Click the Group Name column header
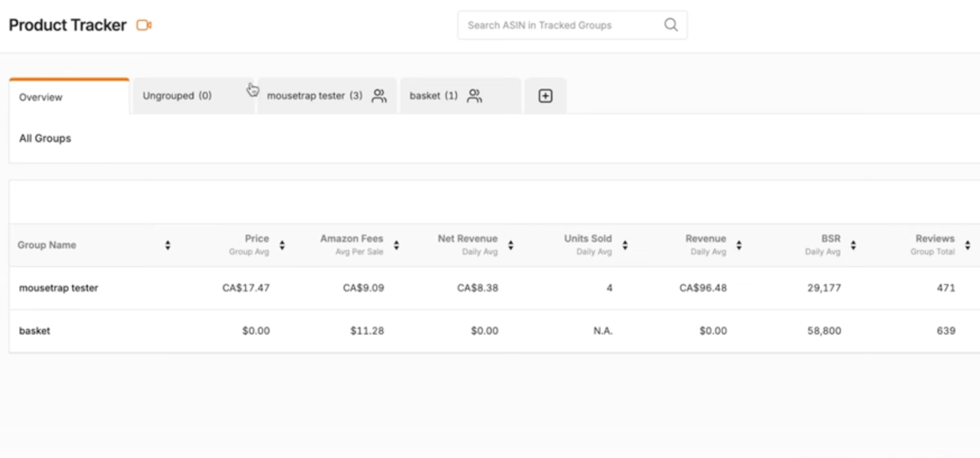980x458 pixels. click(47, 245)
